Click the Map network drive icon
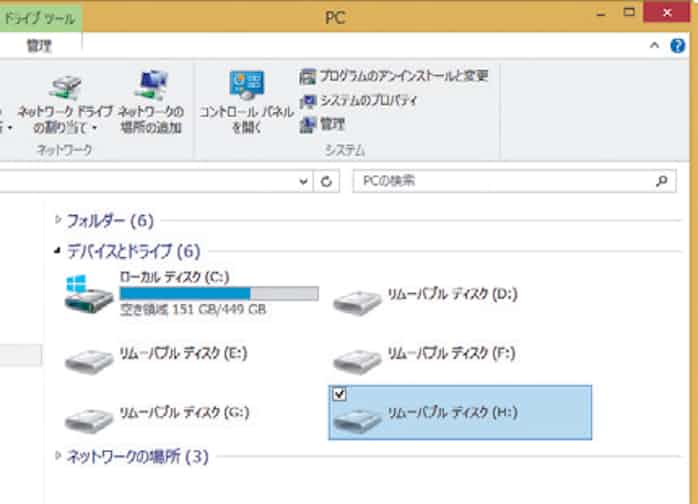Image resolution: width=698 pixels, height=504 pixels. [64, 90]
